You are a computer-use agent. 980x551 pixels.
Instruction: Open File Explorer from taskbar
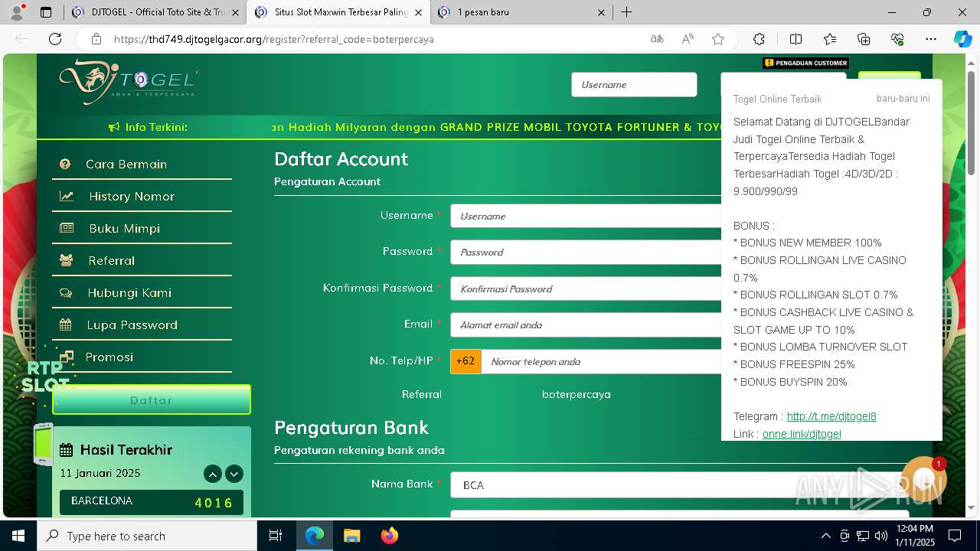click(351, 536)
